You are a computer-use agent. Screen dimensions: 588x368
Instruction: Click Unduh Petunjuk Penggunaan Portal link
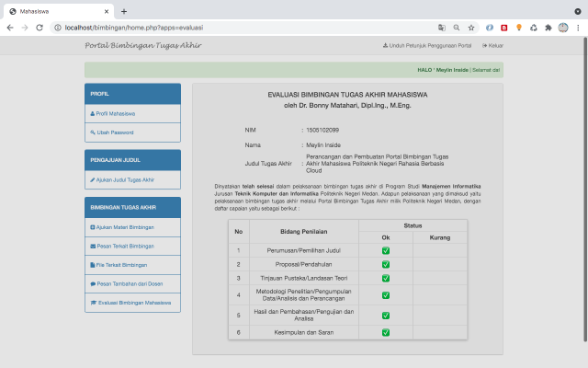tap(426, 45)
